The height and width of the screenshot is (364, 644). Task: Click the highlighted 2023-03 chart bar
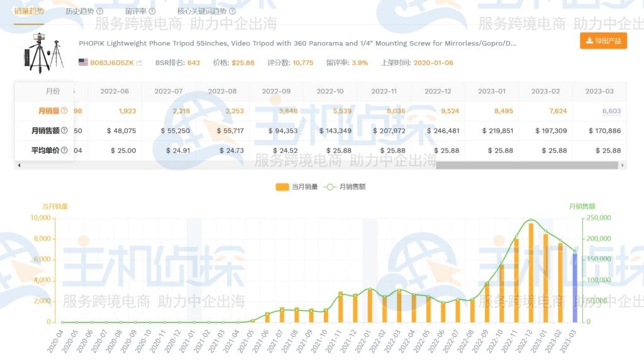[x=574, y=287]
